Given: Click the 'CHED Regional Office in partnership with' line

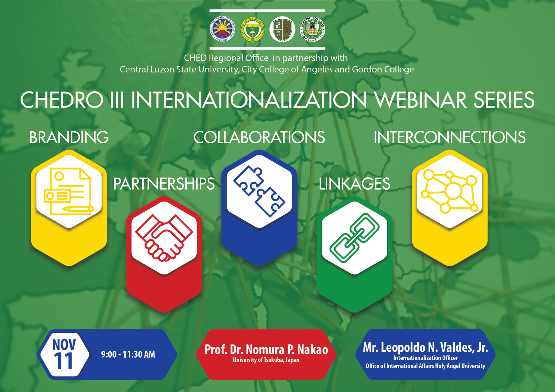Looking at the screenshot, I should (266, 58).
